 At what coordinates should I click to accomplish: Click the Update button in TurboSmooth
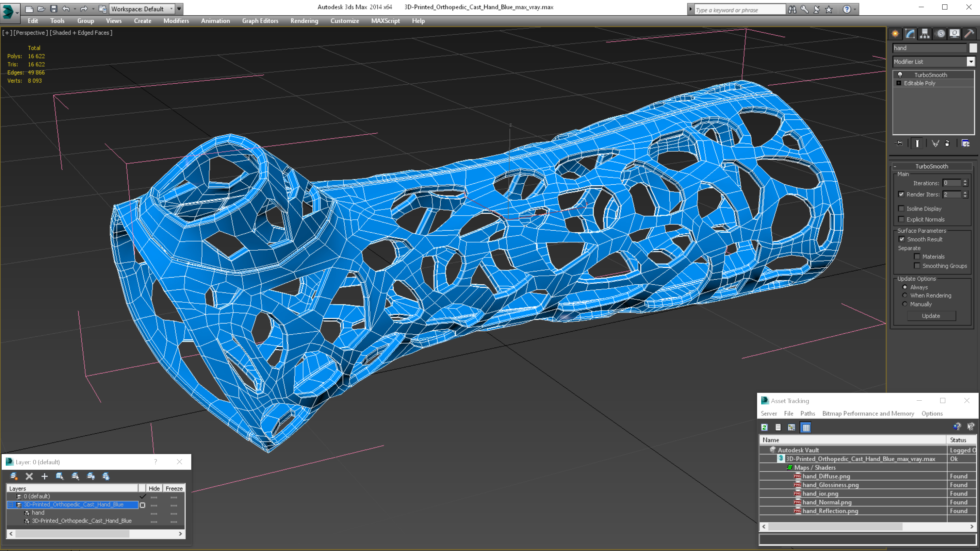(931, 316)
